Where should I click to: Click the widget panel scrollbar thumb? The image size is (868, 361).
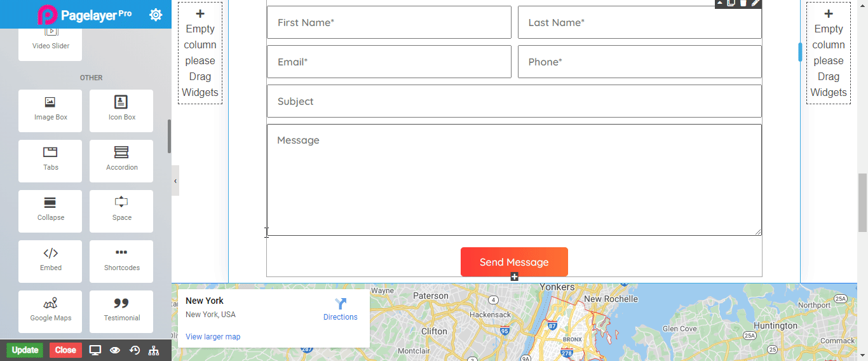(x=169, y=136)
